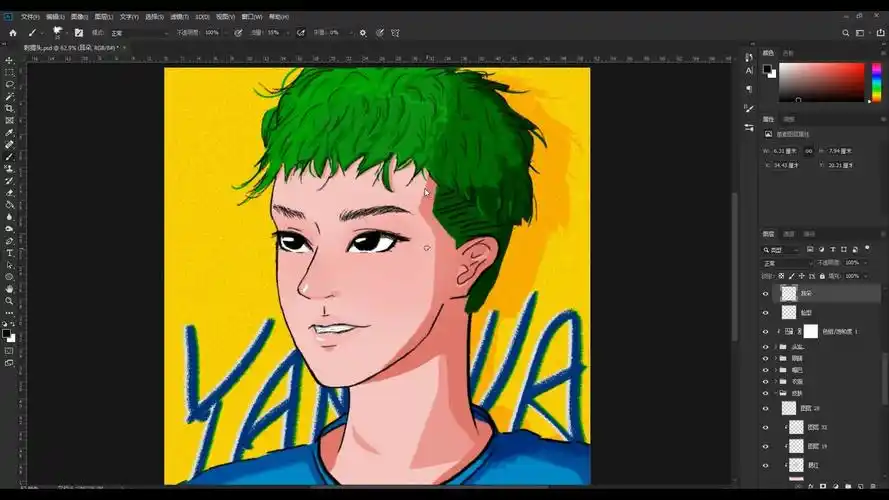Open the 文件 (File) menu

[30, 17]
